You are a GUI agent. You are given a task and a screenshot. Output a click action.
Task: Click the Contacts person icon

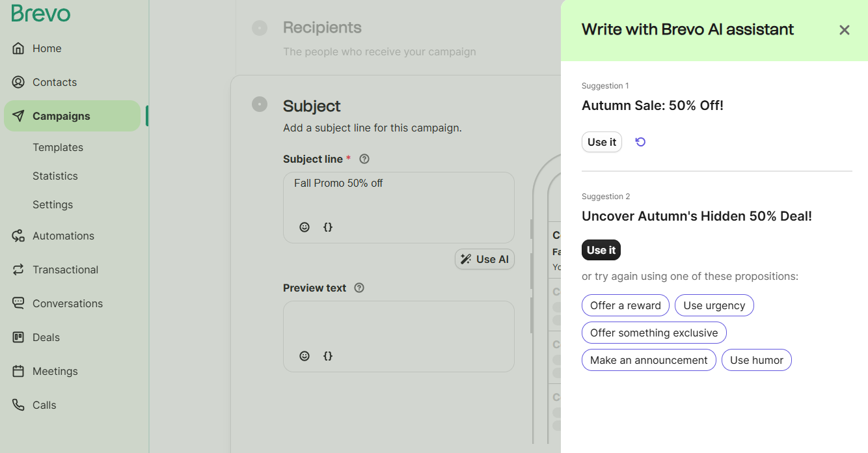[x=18, y=82]
